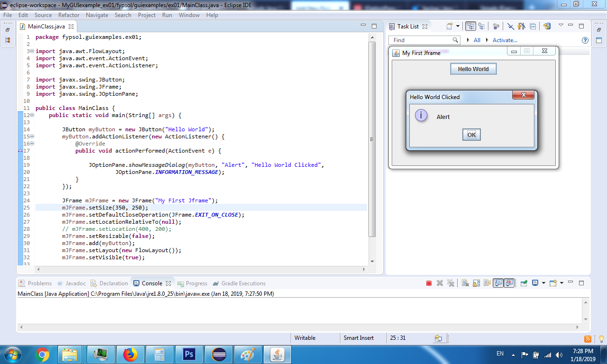Image resolution: width=607 pixels, height=364 pixels.
Task: Toggle Show Console When Standard Out Changes
Action: (x=497, y=283)
